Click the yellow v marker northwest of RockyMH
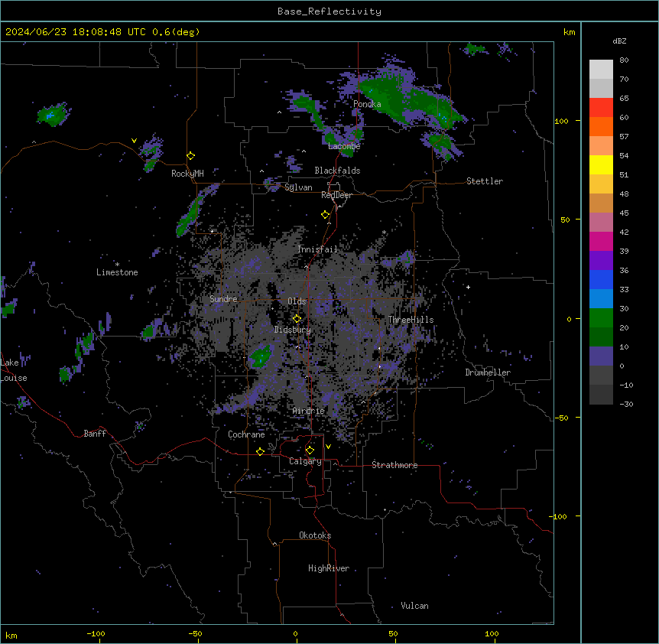 pyautogui.click(x=134, y=141)
